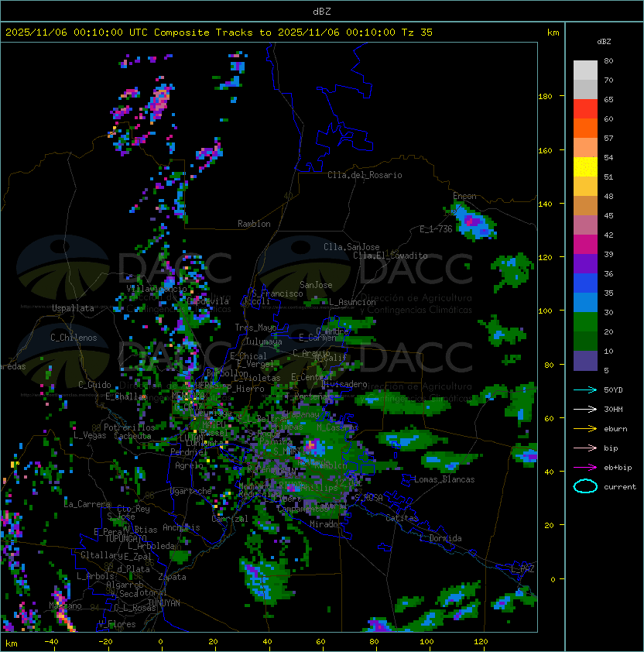This screenshot has height=652, width=644.
Task: Click the 'L_Asuncion' map label
Action: pyautogui.click(x=352, y=302)
